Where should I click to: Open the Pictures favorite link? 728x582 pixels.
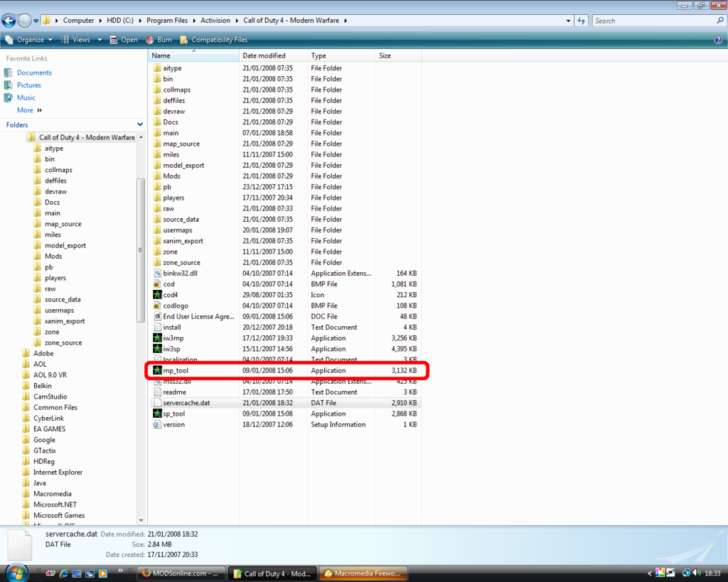28,85
